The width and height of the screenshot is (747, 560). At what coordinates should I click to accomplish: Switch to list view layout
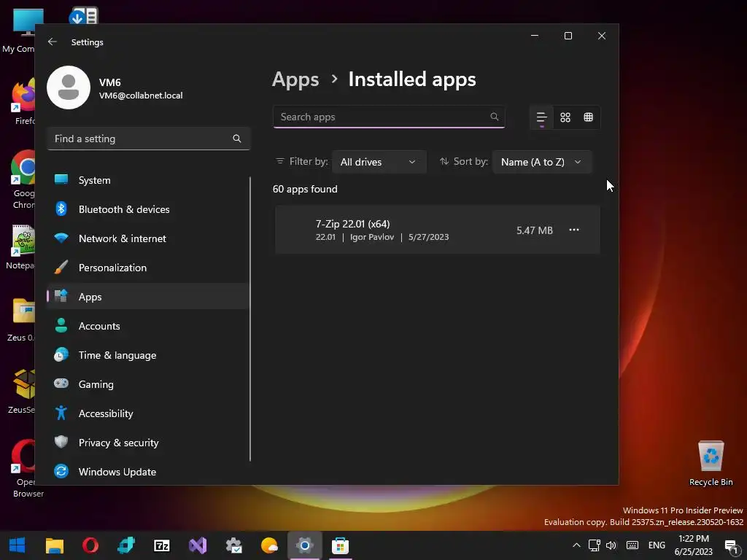click(542, 117)
